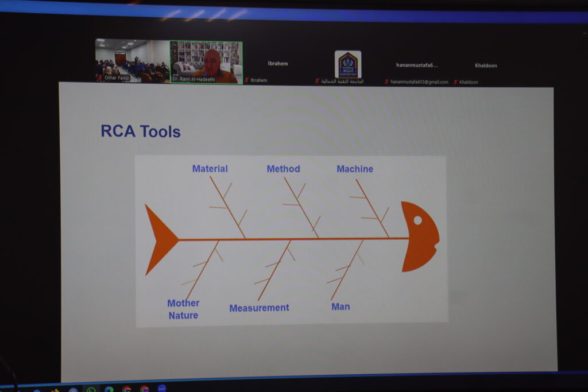Screen dimensions: 588x392
Task: Click the university logo participant avatar
Action: (348, 64)
